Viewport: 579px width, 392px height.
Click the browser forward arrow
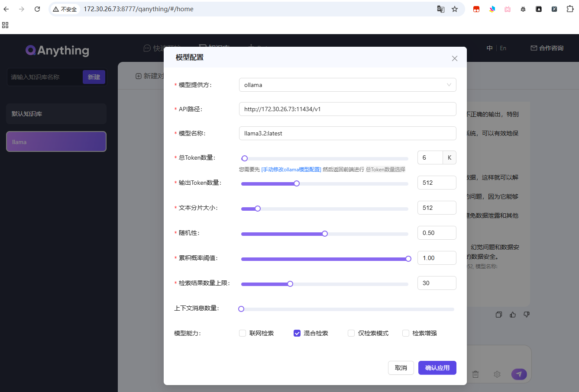(22, 9)
